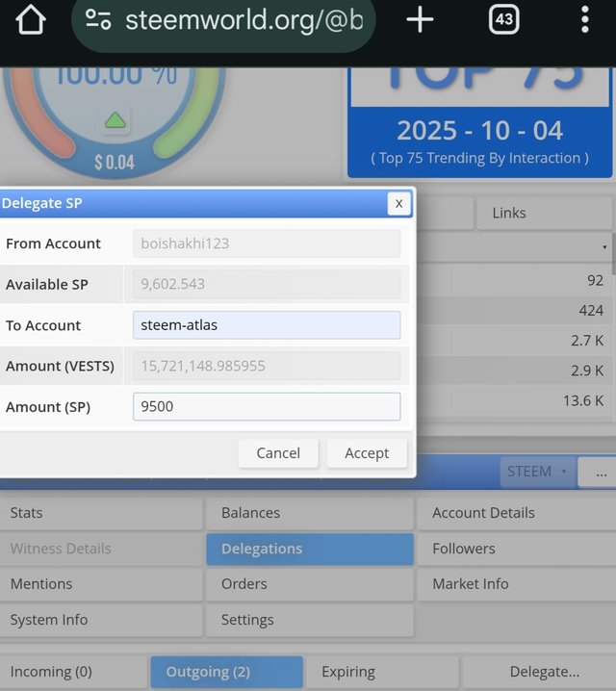Click the Delegate... button

539,672
